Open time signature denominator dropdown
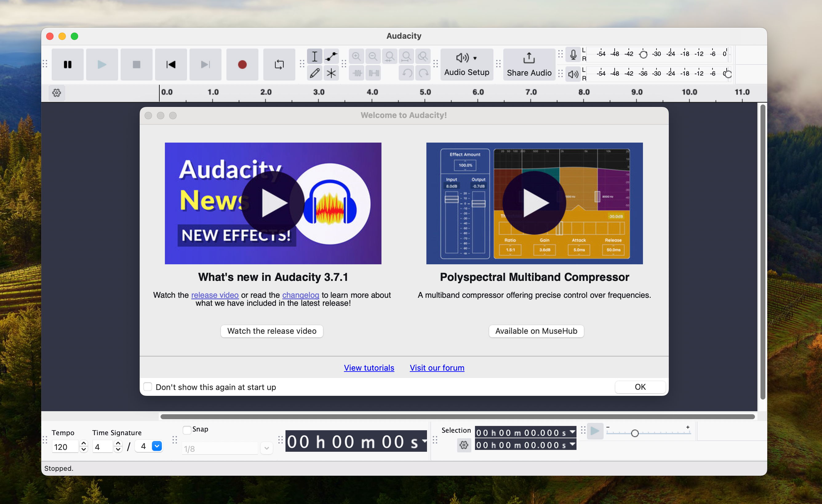The height and width of the screenshot is (504, 822). click(157, 446)
